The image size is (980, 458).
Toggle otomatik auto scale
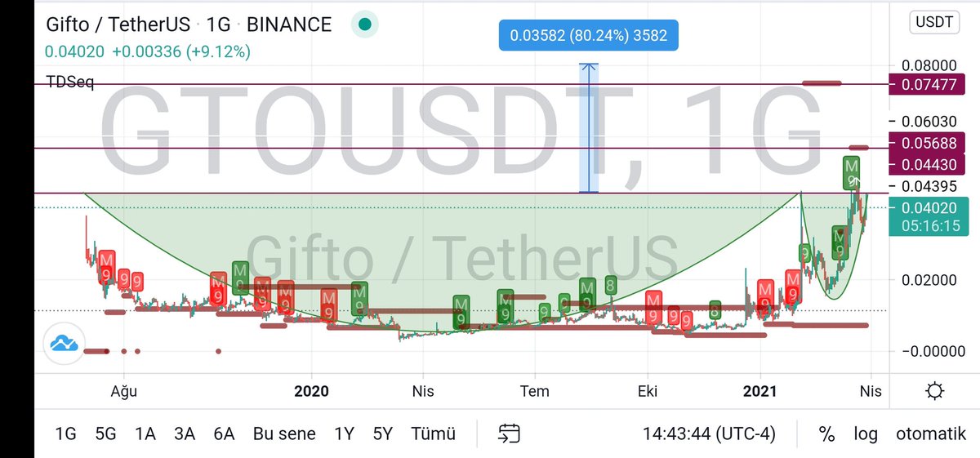[931, 434]
